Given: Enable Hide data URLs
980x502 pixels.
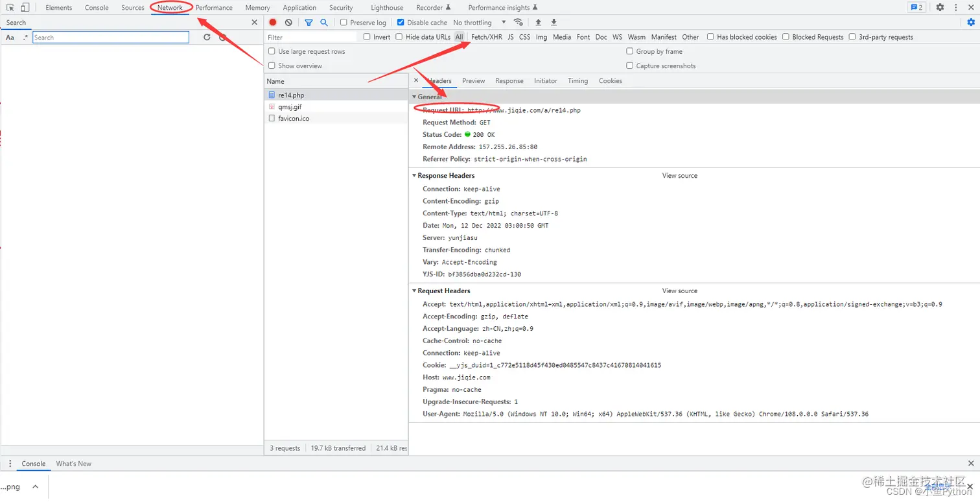Looking at the screenshot, I should pos(399,37).
